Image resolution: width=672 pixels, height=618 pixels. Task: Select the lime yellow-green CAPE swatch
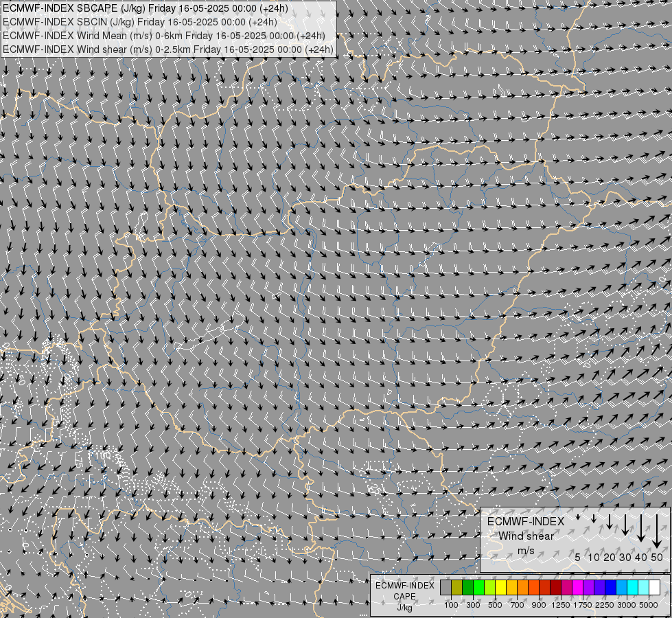coord(490,588)
